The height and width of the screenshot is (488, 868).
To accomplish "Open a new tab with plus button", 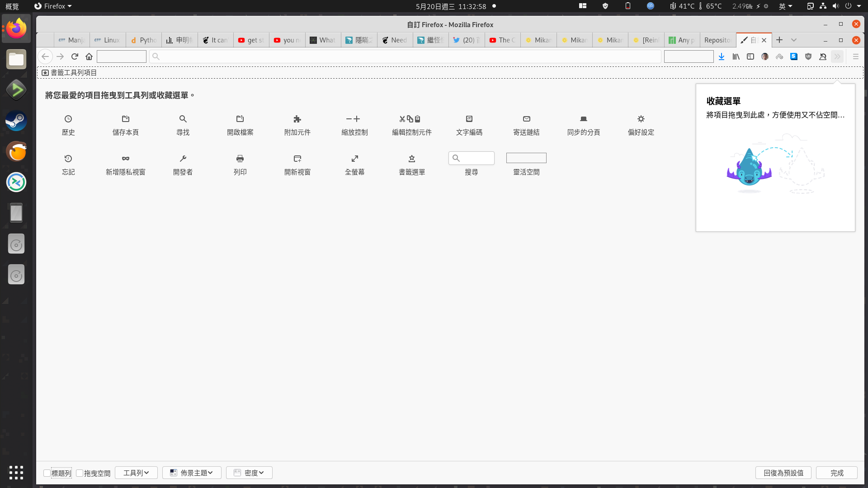I will [x=779, y=40].
